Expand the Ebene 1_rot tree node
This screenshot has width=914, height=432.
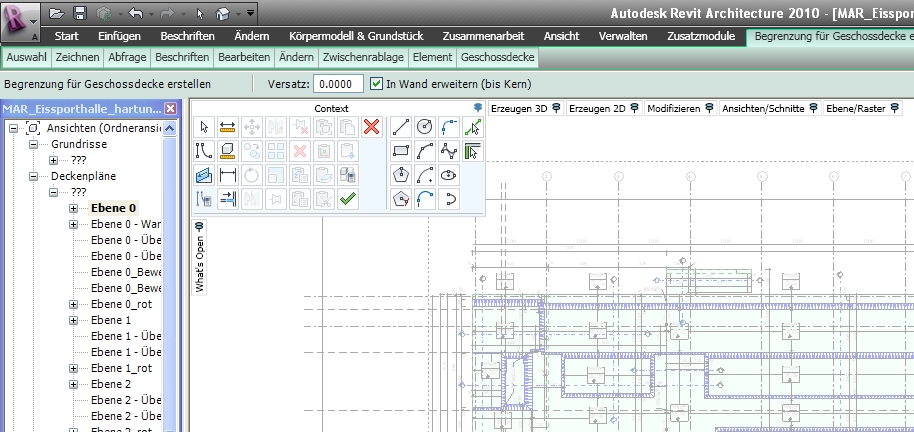pyautogui.click(x=73, y=368)
